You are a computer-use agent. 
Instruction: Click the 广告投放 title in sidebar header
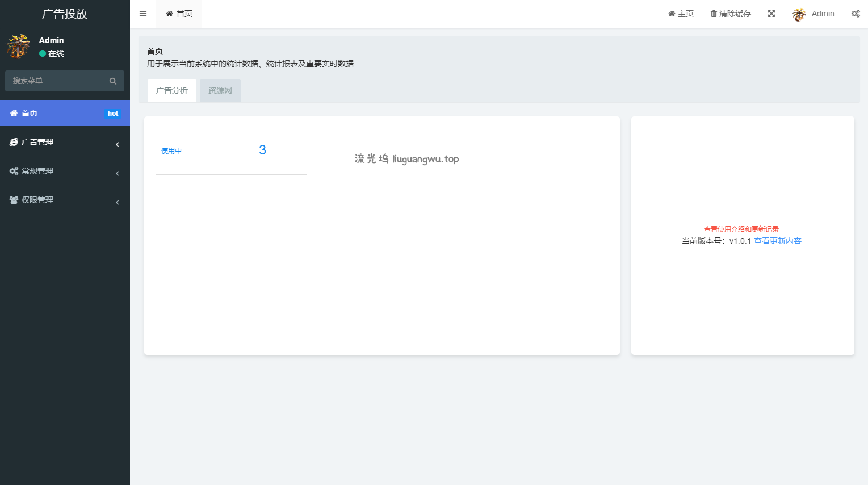click(x=65, y=14)
